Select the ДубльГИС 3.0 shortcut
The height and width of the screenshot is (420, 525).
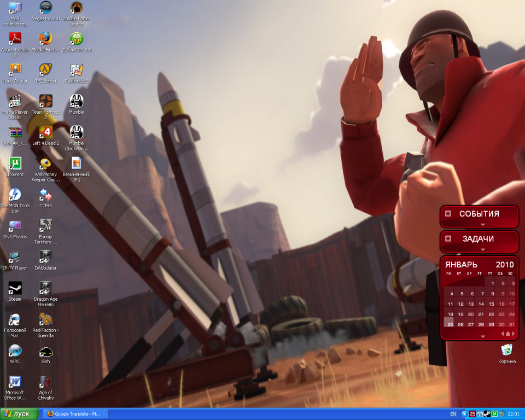(77, 42)
